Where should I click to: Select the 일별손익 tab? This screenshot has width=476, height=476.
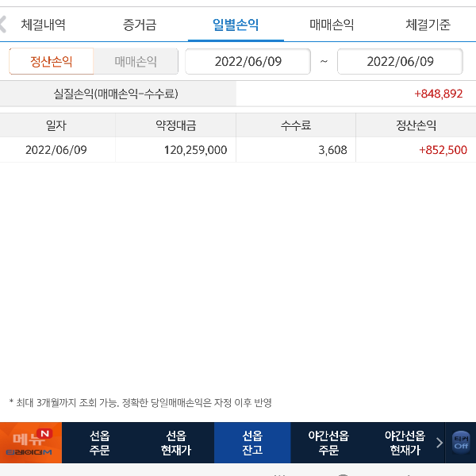[x=236, y=25]
